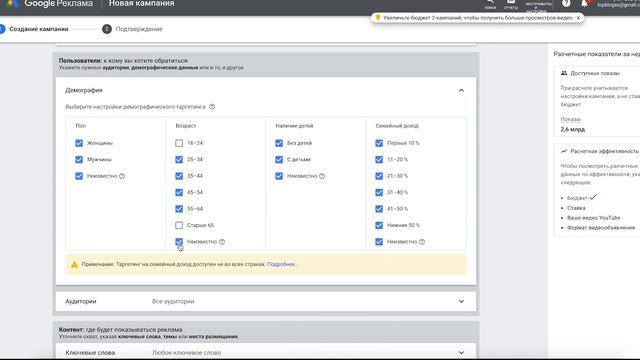The width and height of the screenshot is (640, 360).
Task: Open the search tool icon in header
Action: [x=490, y=3]
